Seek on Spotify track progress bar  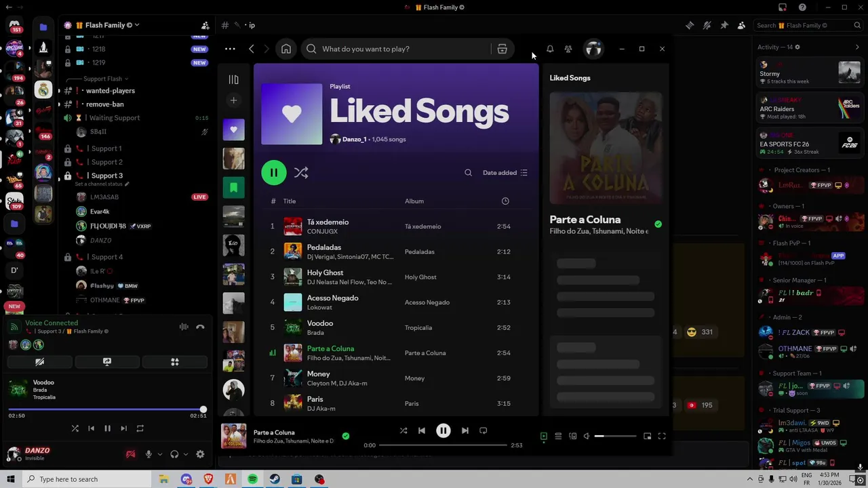pyautogui.click(x=443, y=445)
